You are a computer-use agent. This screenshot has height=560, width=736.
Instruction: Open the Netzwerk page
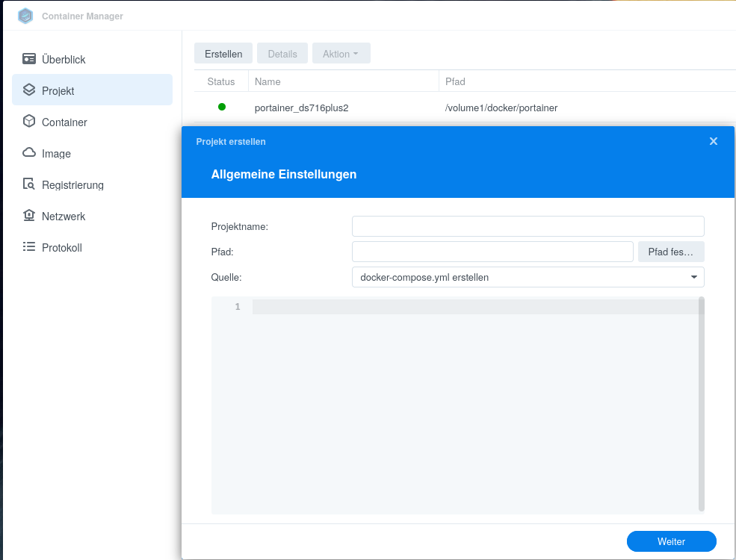pyautogui.click(x=92, y=217)
